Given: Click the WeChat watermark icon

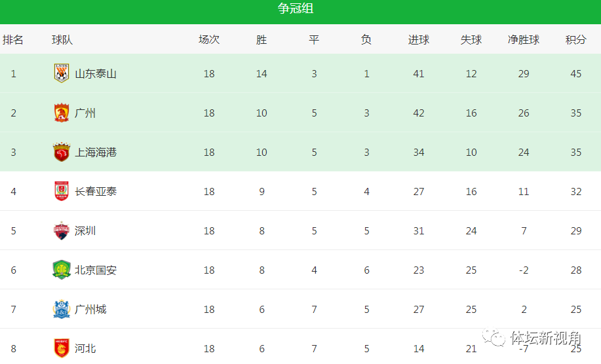Looking at the screenshot, I should [x=494, y=337].
